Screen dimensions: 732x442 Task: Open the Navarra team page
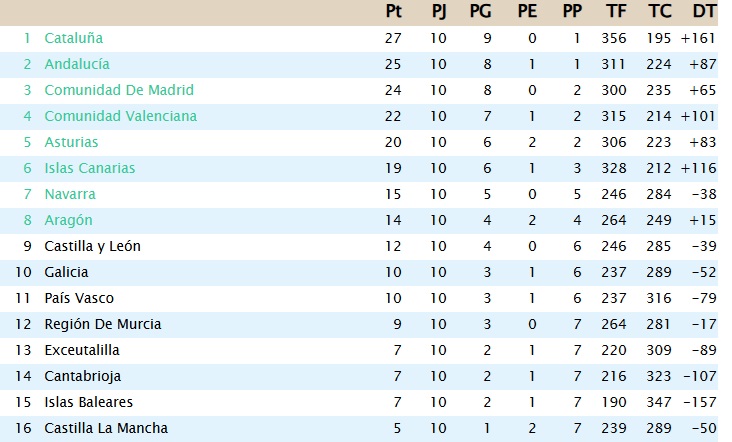70,194
